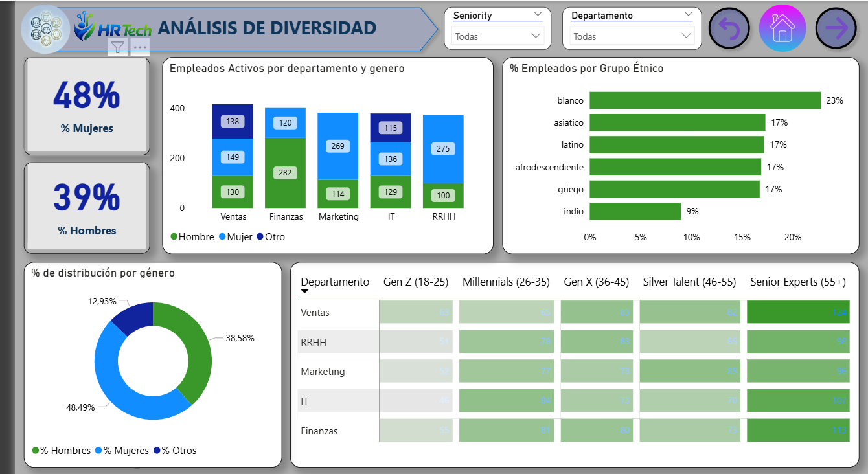This screenshot has width=868, height=474.
Task: Select % Hombres donut legend entry
Action: (62, 451)
